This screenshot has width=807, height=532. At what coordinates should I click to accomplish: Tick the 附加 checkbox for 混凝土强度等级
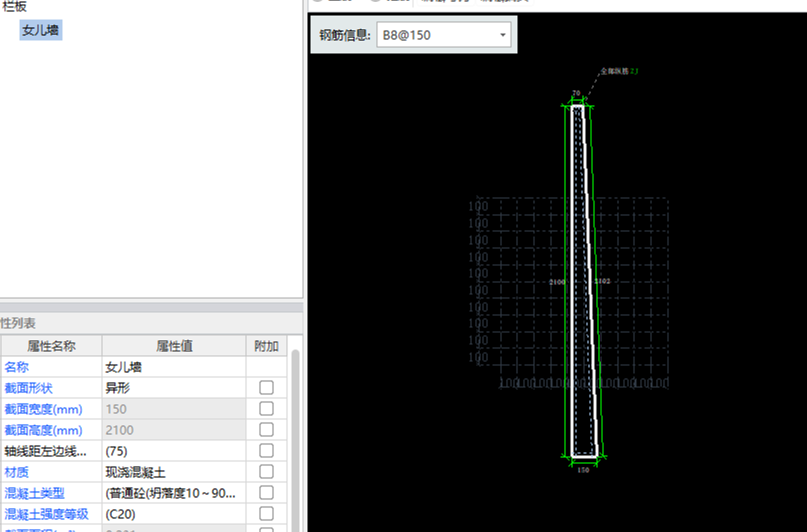coord(266,514)
